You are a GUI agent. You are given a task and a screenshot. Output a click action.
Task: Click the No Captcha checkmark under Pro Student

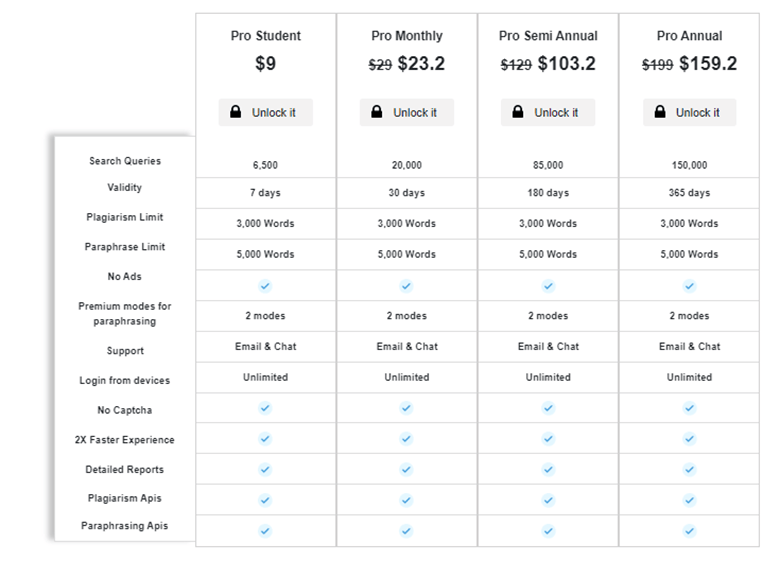[x=265, y=408]
